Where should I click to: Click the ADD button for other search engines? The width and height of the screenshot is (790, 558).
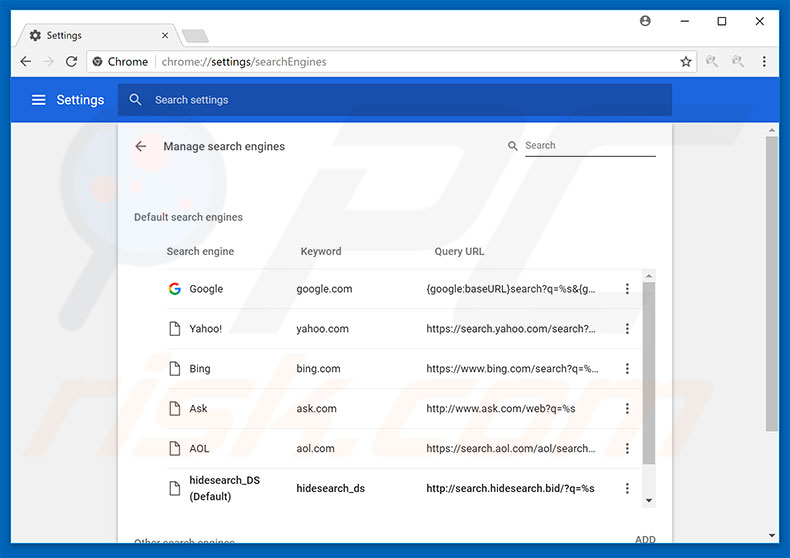[645, 539]
